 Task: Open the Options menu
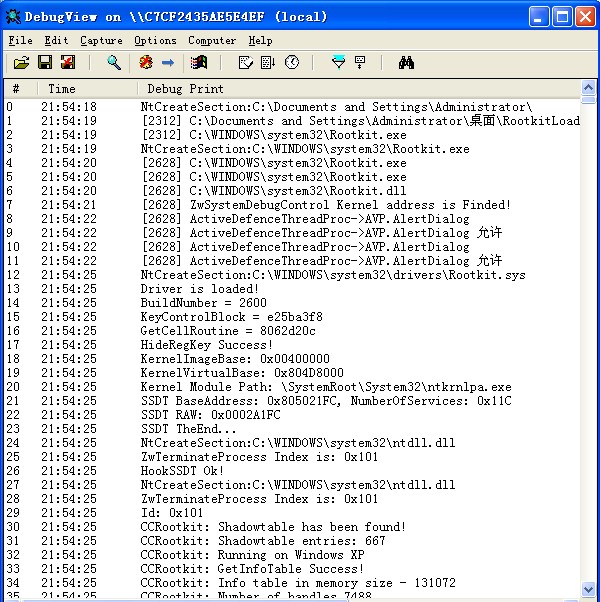tap(155, 40)
